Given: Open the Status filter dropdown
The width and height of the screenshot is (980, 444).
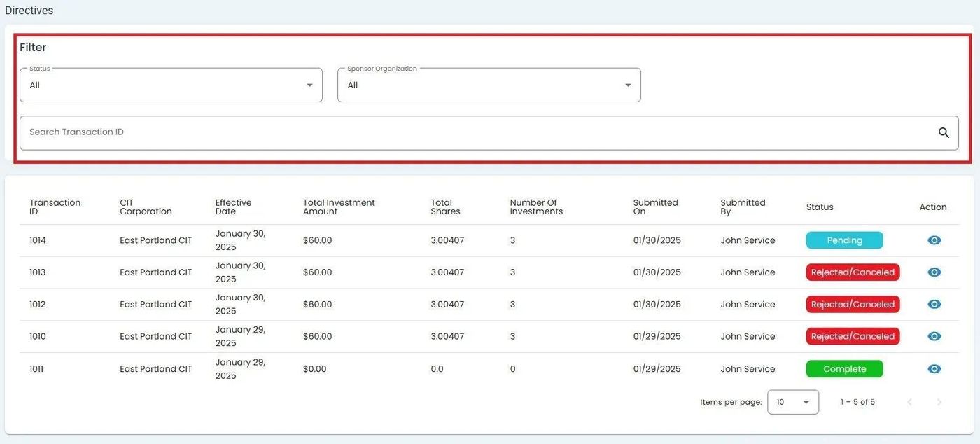Looking at the screenshot, I should pos(171,85).
